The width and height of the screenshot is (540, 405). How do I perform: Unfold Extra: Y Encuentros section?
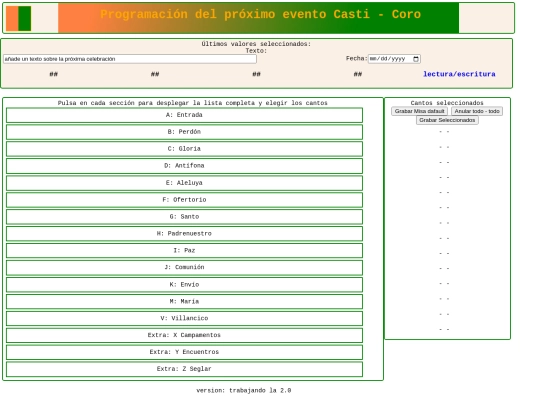pyautogui.click(x=184, y=352)
